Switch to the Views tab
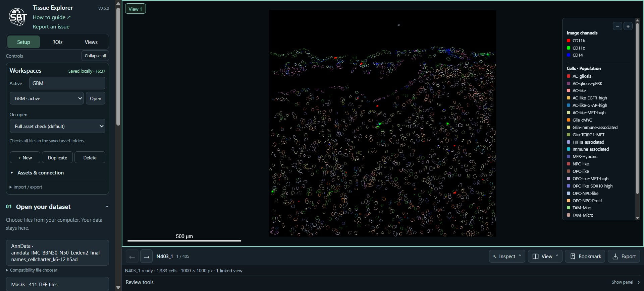The width and height of the screenshot is (644, 291). (x=91, y=42)
